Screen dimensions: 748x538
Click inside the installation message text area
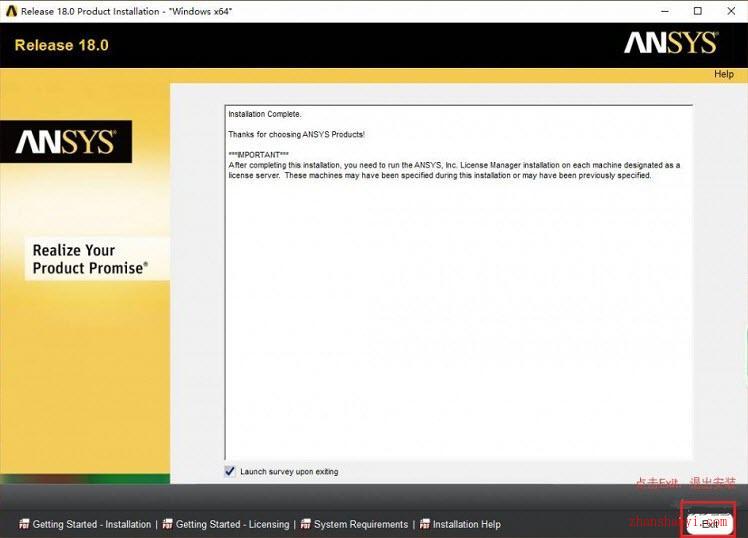[458, 282]
